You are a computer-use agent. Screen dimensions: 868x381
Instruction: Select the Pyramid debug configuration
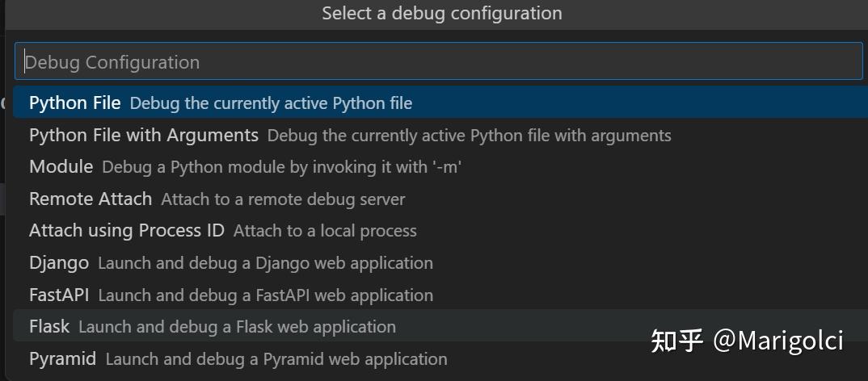[x=62, y=359]
